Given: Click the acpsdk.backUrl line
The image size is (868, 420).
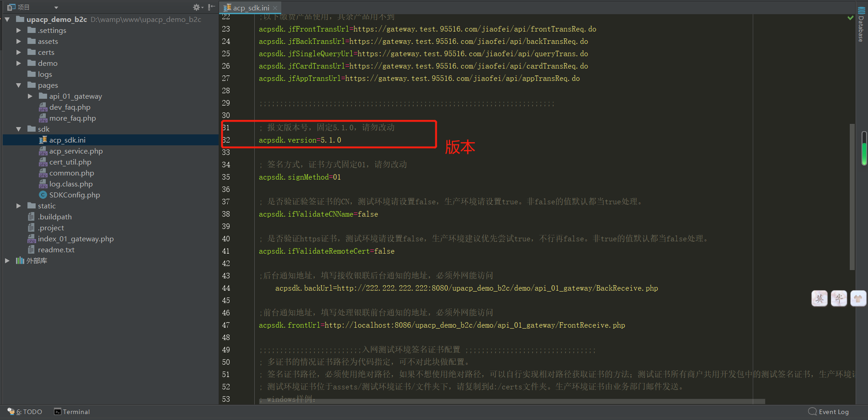Looking at the screenshot, I should coord(466,288).
